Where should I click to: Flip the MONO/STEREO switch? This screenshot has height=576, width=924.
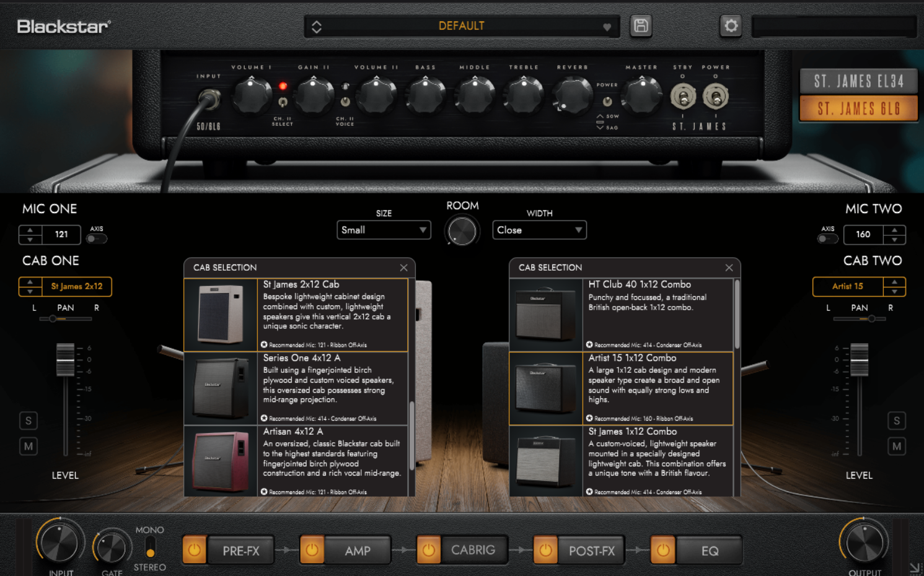coord(150,548)
